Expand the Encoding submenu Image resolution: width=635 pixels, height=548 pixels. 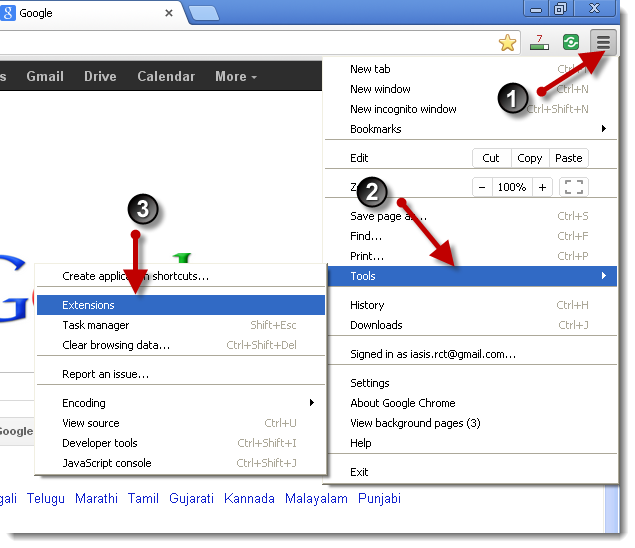pos(181,403)
